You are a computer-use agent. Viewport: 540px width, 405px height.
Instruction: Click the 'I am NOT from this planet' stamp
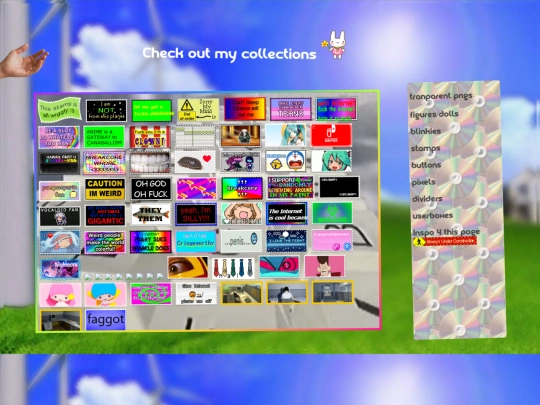106,110
